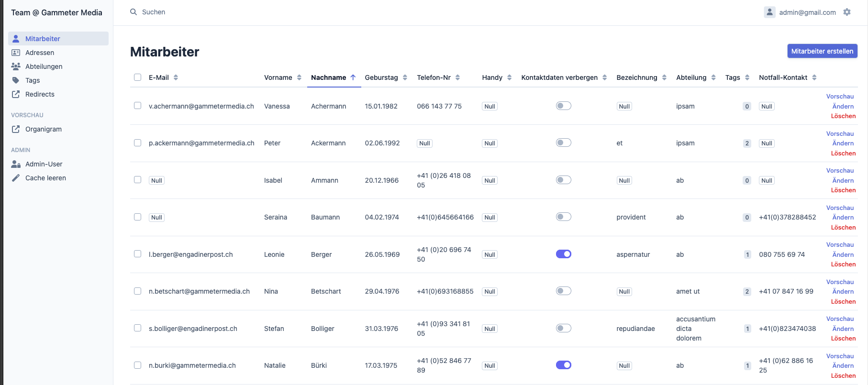Click the search magnifier icon

pos(134,12)
